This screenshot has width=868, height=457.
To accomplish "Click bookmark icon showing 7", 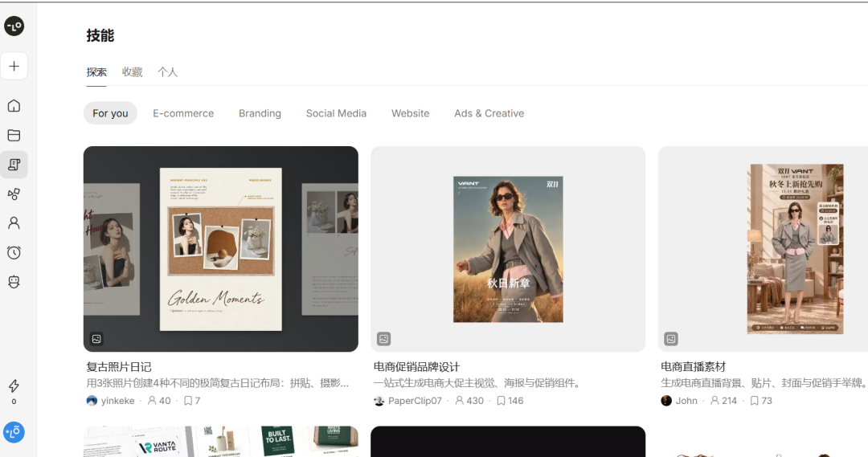I will 187,401.
